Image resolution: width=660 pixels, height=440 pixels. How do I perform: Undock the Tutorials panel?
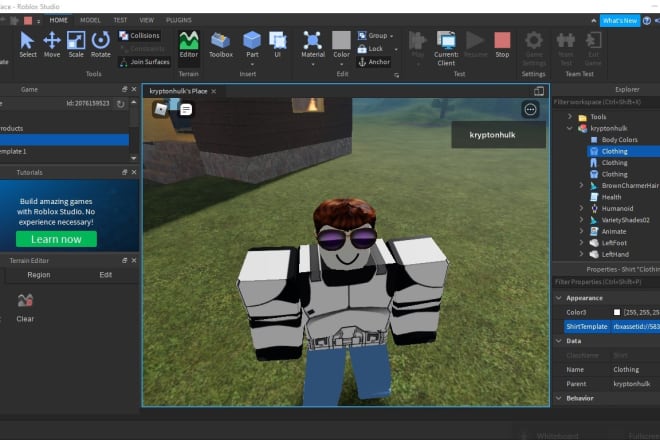[125, 172]
